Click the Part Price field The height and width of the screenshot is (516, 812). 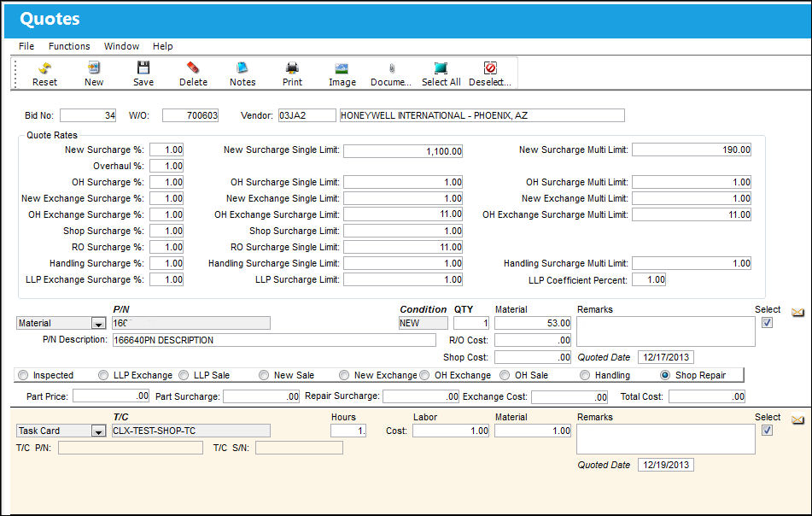111,396
